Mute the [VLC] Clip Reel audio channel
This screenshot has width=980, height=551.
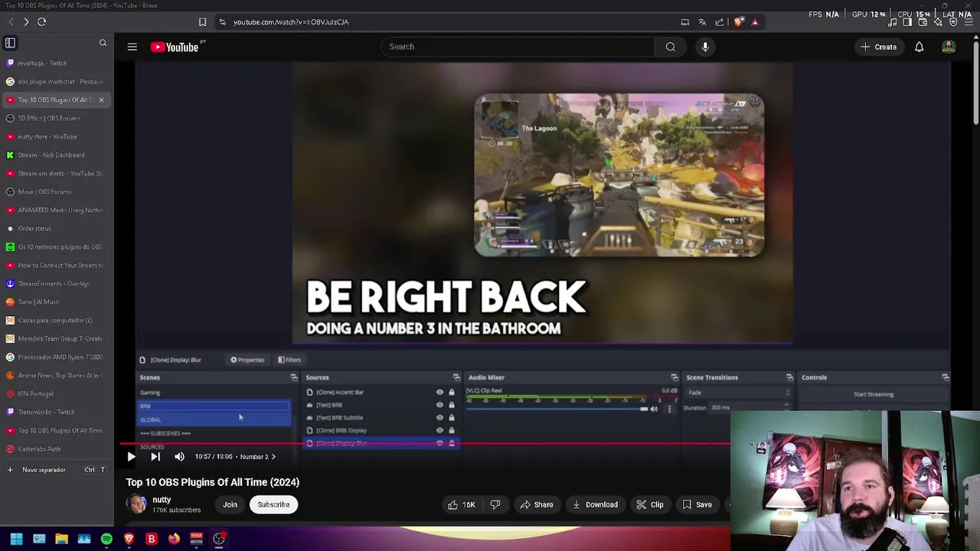pyautogui.click(x=654, y=409)
